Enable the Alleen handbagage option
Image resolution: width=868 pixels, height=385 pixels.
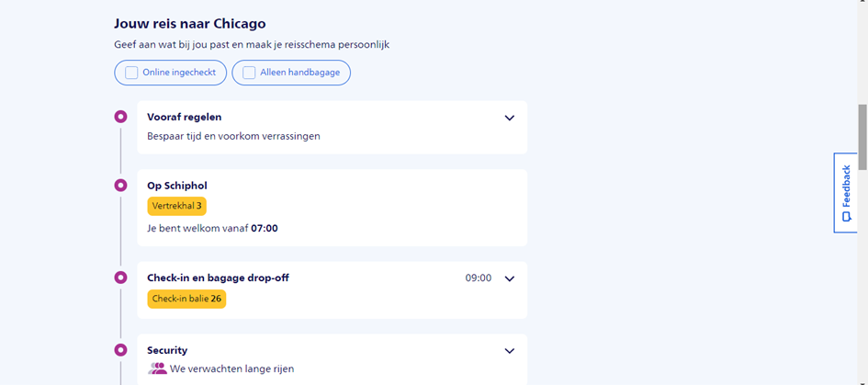click(x=249, y=73)
